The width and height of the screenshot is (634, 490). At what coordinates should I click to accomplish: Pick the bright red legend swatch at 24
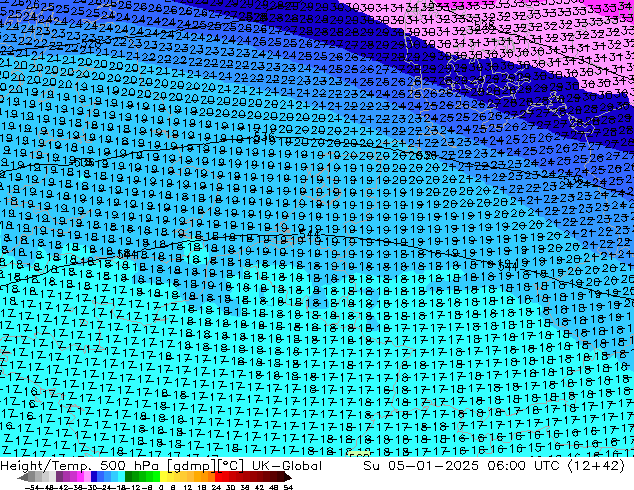coord(218,476)
